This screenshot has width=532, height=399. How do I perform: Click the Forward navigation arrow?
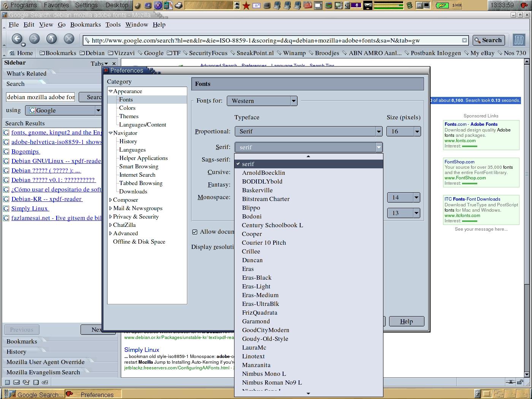34,39
